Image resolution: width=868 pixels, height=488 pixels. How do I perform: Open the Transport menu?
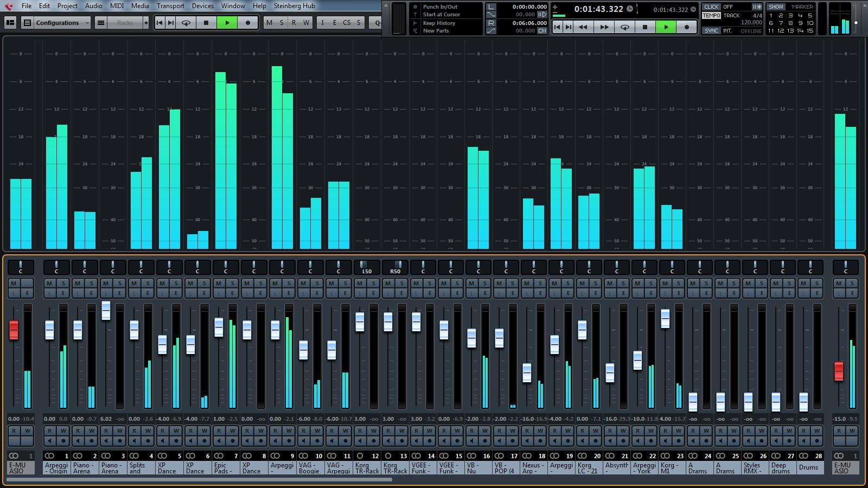click(170, 6)
